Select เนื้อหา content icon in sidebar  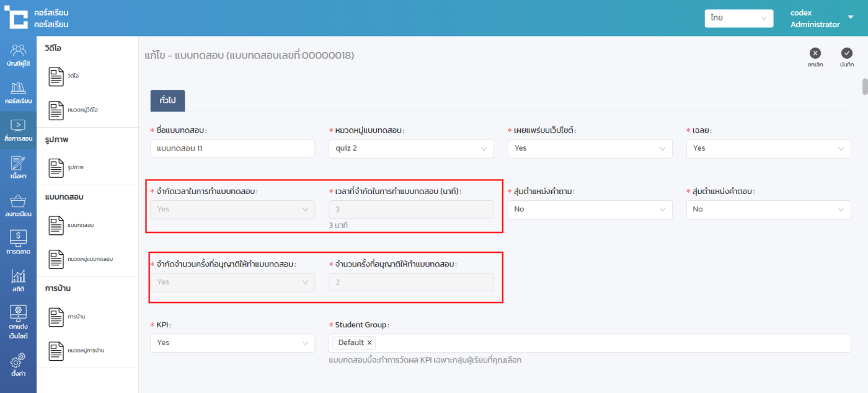point(18,167)
